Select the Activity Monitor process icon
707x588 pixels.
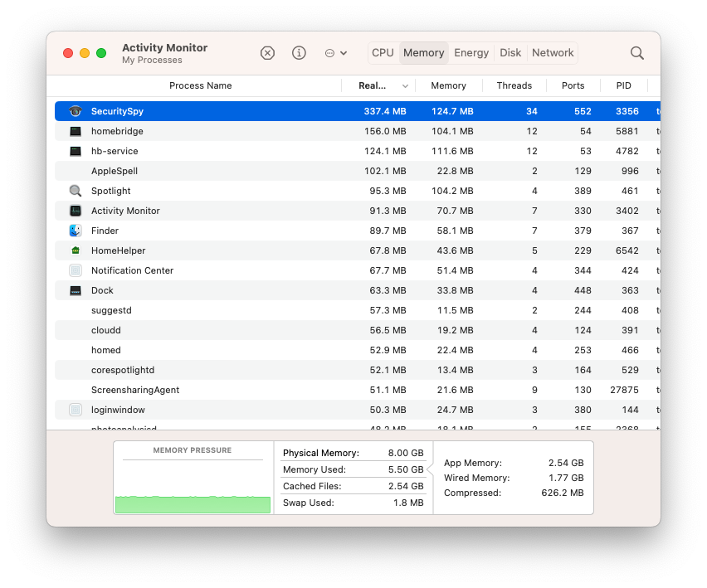pos(76,211)
